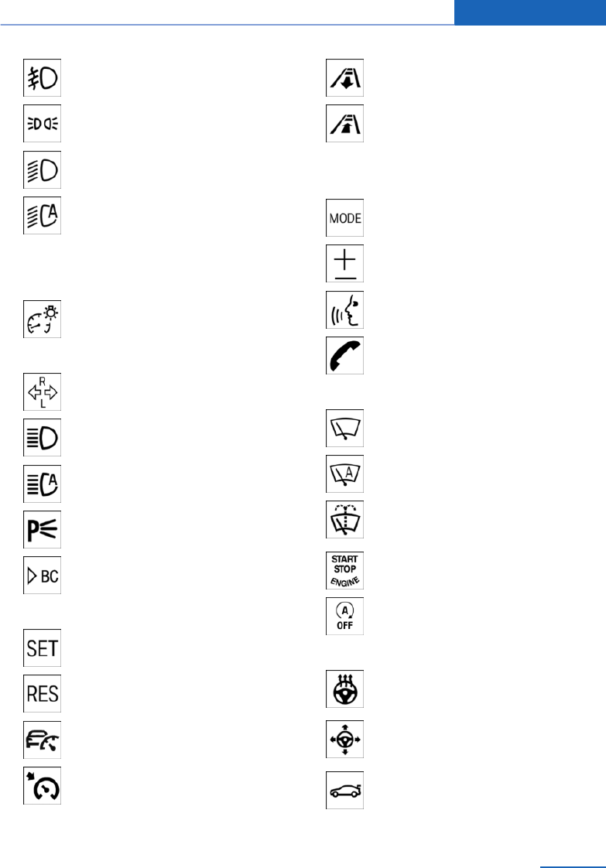Select the windshield washer spray icon

click(344, 519)
